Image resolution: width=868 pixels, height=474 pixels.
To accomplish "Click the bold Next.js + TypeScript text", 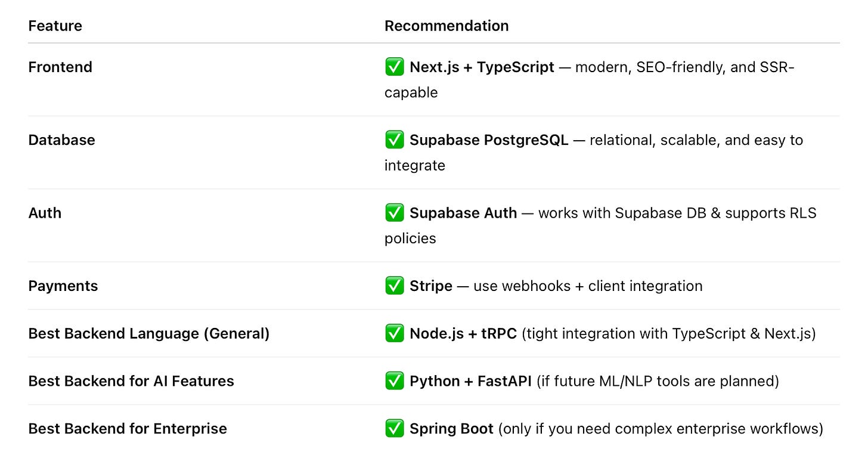I will click(x=482, y=67).
